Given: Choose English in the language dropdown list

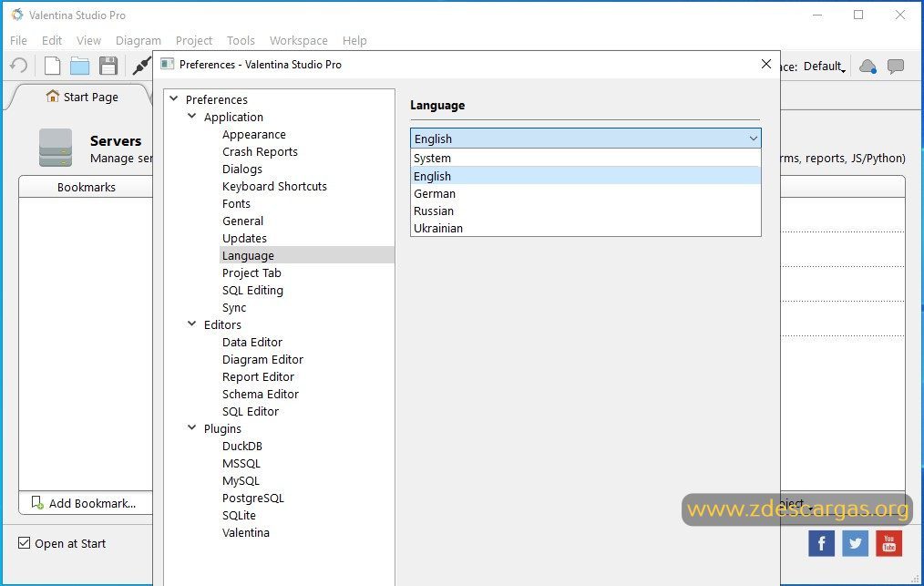Looking at the screenshot, I should tap(586, 176).
